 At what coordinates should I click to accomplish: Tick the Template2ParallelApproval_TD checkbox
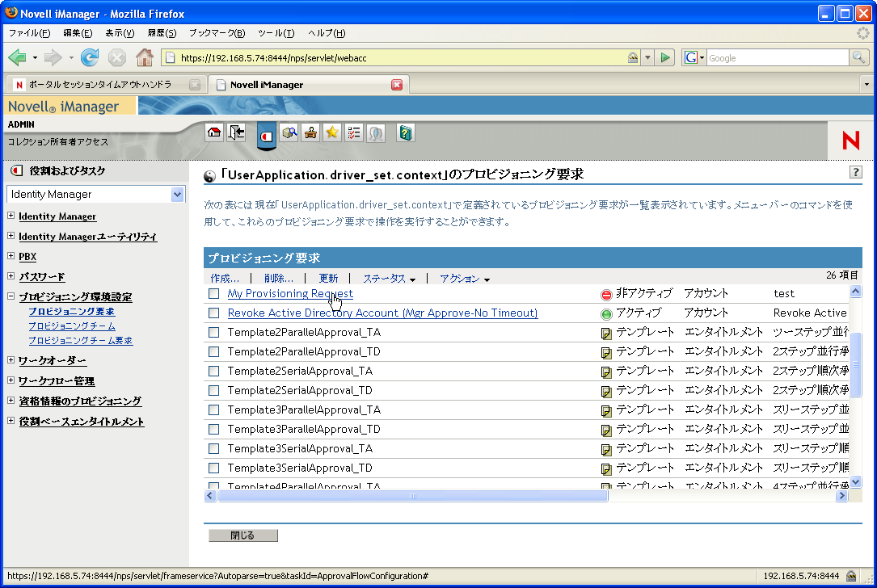[213, 351]
